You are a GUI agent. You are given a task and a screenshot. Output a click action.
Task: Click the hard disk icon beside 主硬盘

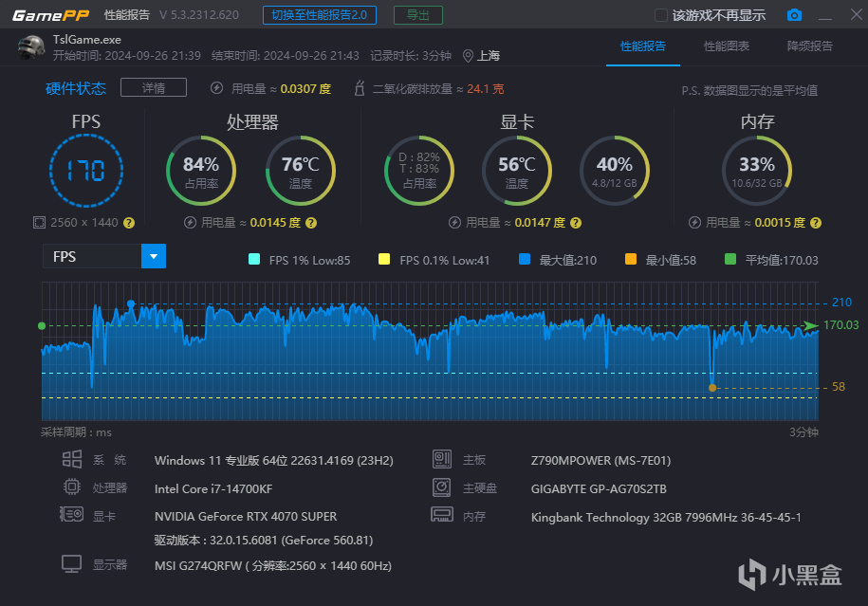tap(441, 487)
